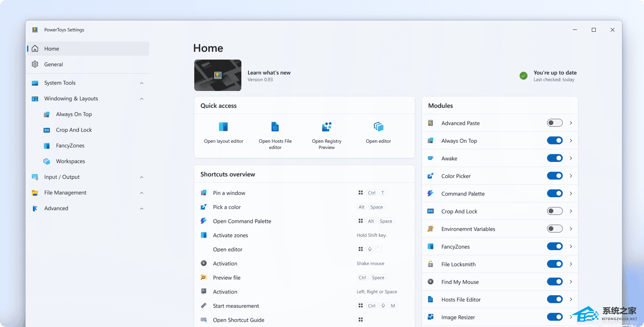This screenshot has width=644, height=327.
Task: Select Always On Top in the sidebar
Action: pyautogui.click(x=74, y=115)
